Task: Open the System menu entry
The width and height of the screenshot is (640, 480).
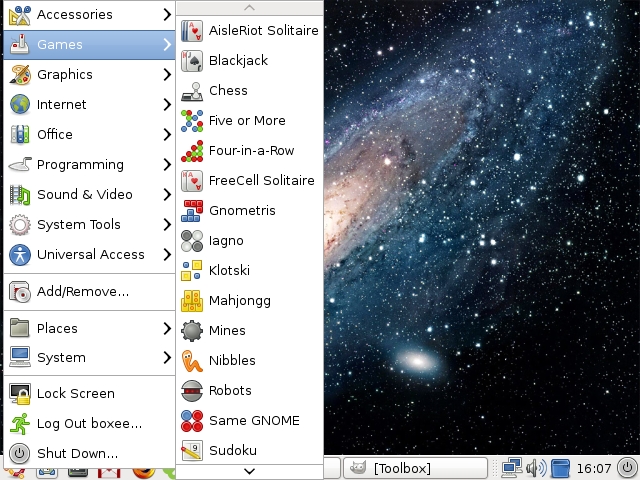Action: [89, 358]
